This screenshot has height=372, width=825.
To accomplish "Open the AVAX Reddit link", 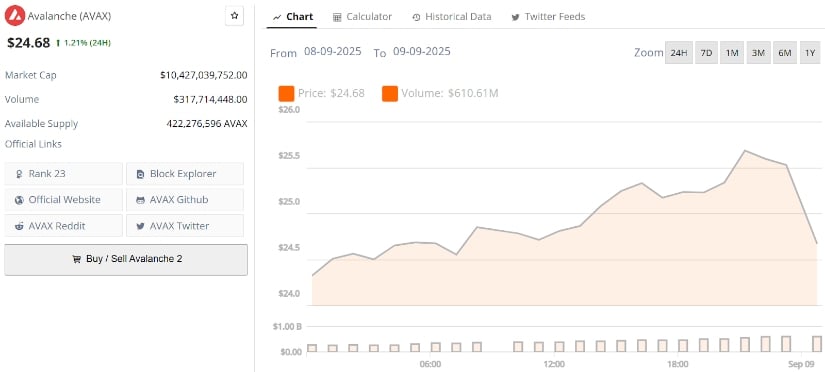I will [x=63, y=226].
